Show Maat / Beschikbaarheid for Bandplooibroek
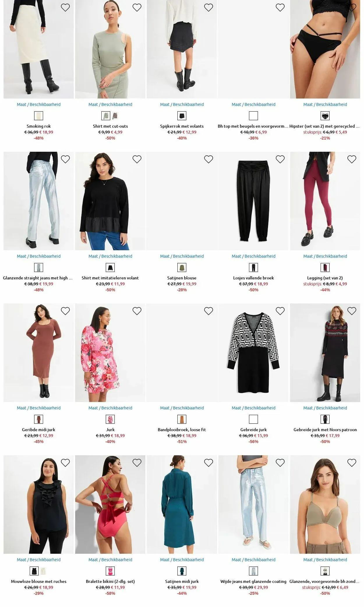364x607 pixels. click(x=182, y=408)
